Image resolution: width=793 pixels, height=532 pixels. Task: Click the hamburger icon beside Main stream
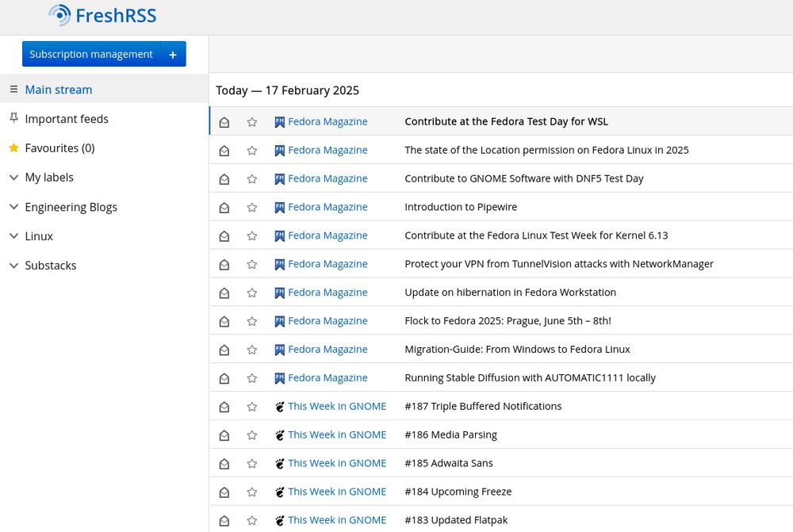13,89
